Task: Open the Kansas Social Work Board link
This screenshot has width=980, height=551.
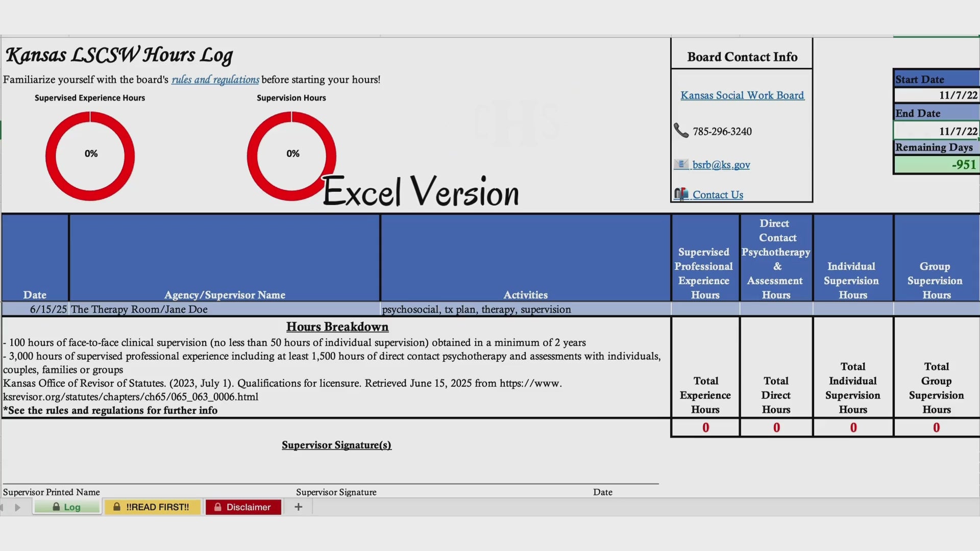Action: pos(742,95)
